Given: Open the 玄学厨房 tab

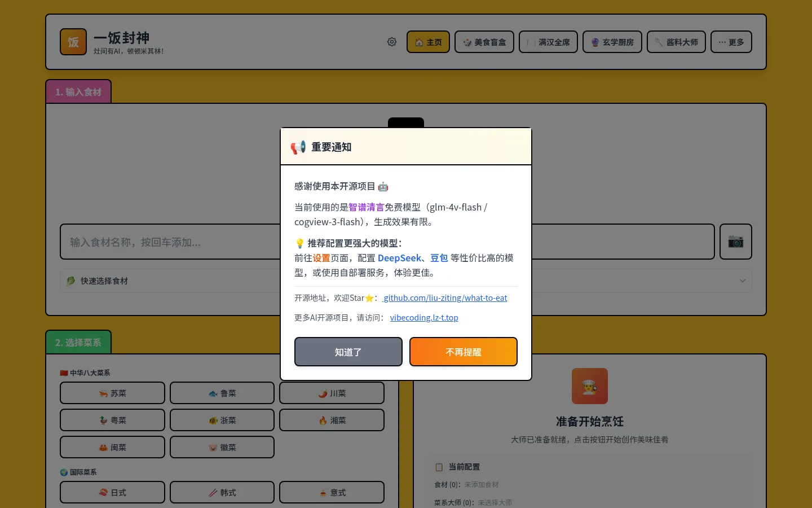Looking at the screenshot, I should coord(612,42).
